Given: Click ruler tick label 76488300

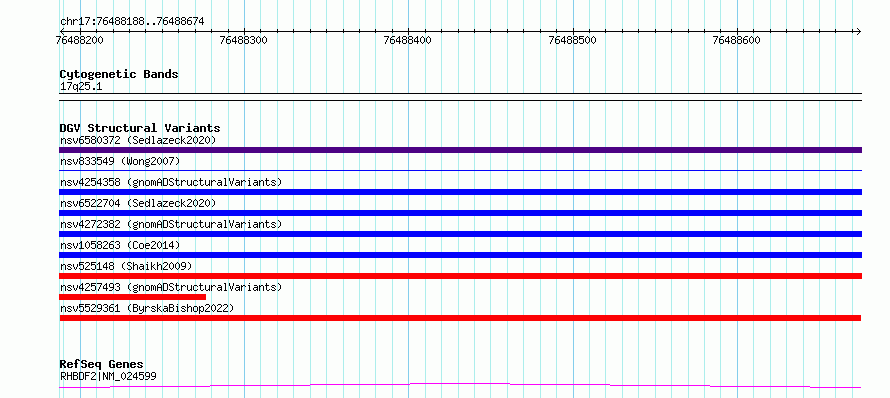Looking at the screenshot, I should click(244, 40).
